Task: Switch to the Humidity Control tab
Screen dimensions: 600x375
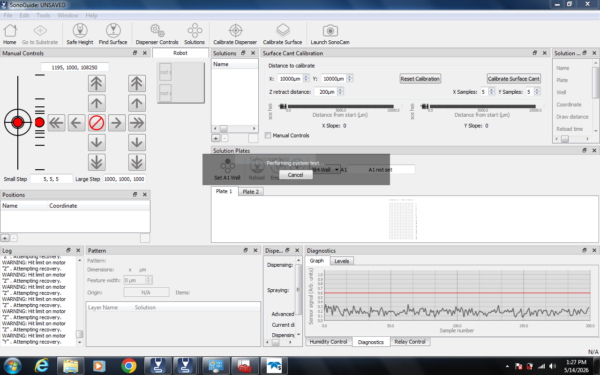Action: click(328, 342)
